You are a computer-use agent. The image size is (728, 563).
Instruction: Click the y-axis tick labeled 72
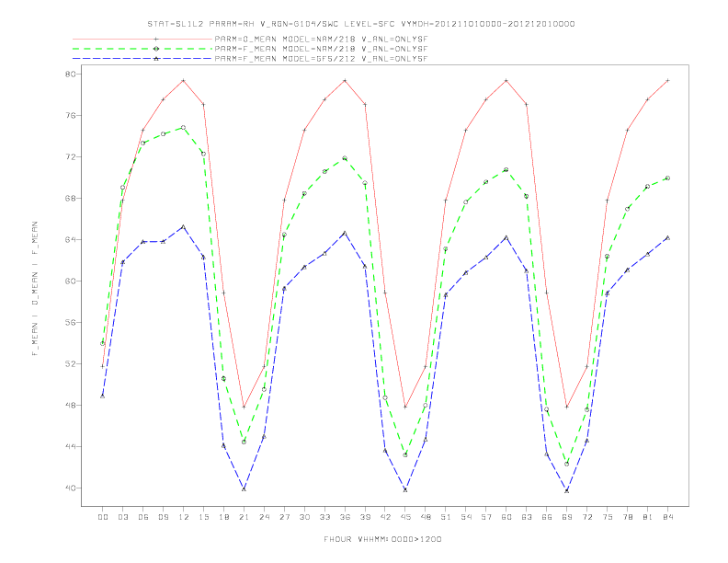click(x=70, y=157)
